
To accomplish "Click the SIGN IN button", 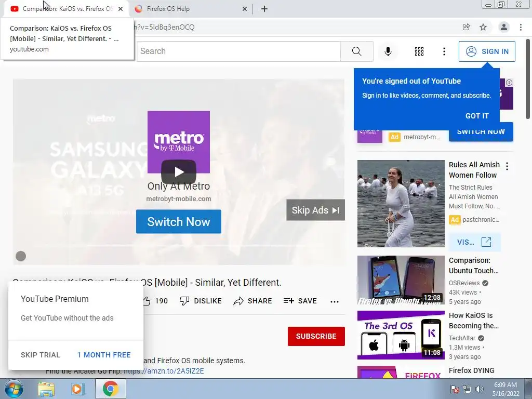I will (487, 51).
